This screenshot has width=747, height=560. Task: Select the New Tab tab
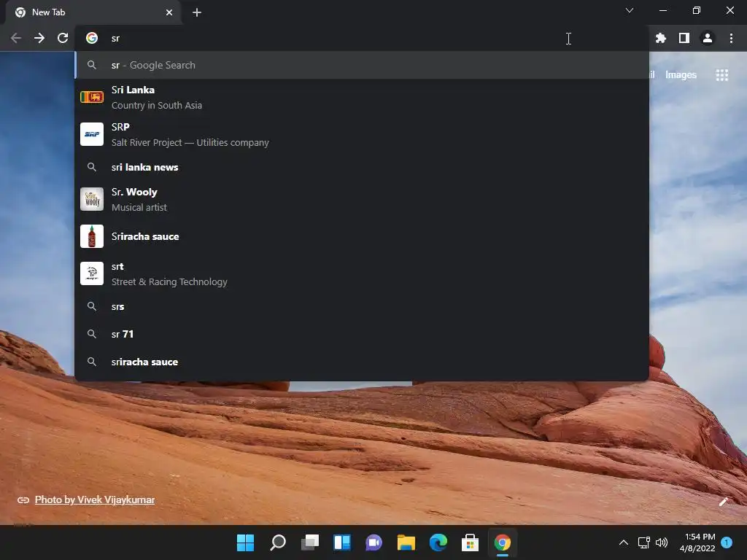(x=93, y=12)
